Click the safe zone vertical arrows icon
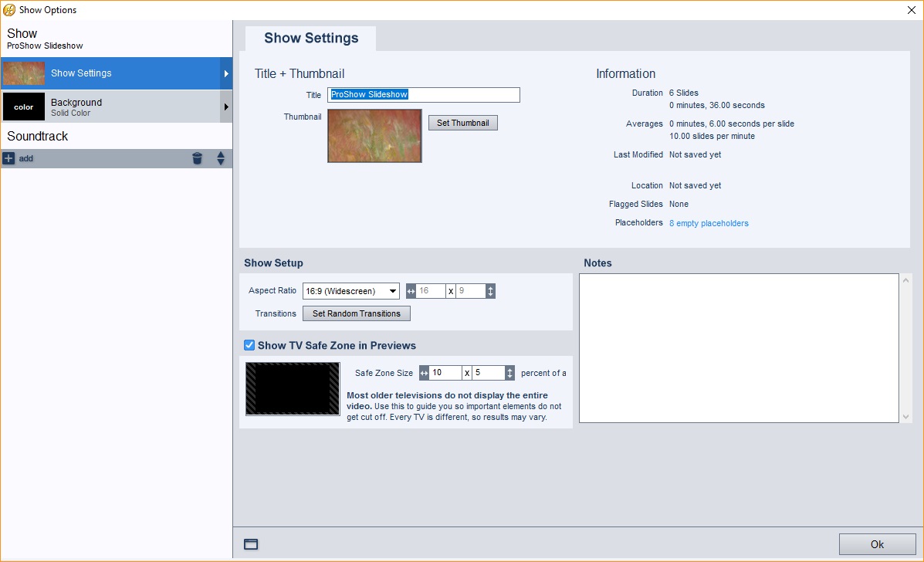924x562 pixels. (509, 373)
